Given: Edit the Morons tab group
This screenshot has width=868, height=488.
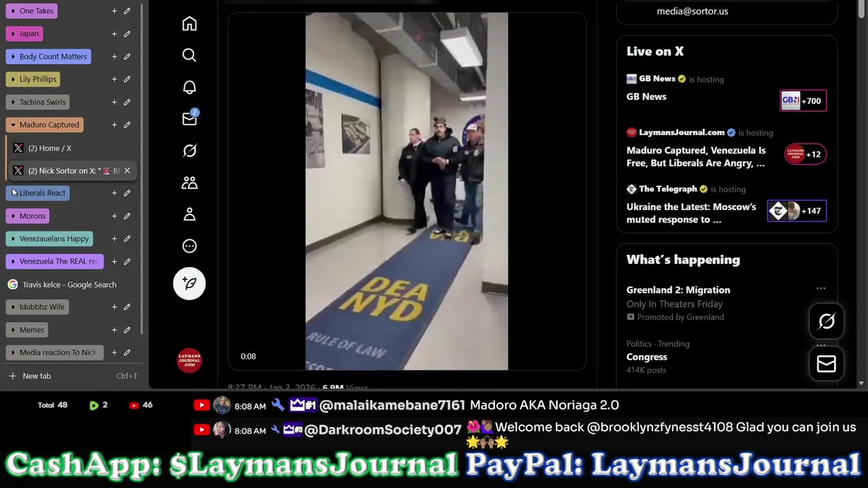Looking at the screenshot, I should [127, 216].
